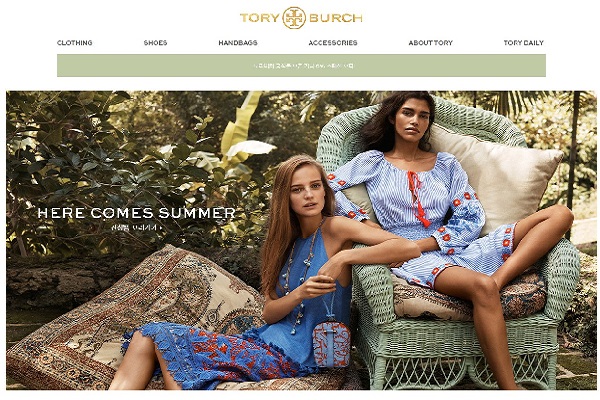Open the SHOES menu
Image resolution: width=600 pixels, height=400 pixels.
pyautogui.click(x=155, y=43)
